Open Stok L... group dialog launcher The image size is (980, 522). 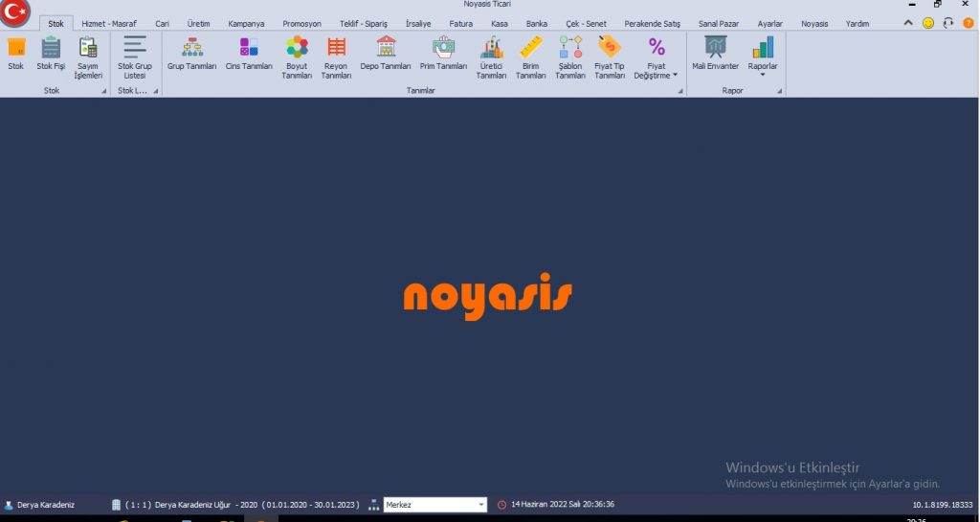156,91
